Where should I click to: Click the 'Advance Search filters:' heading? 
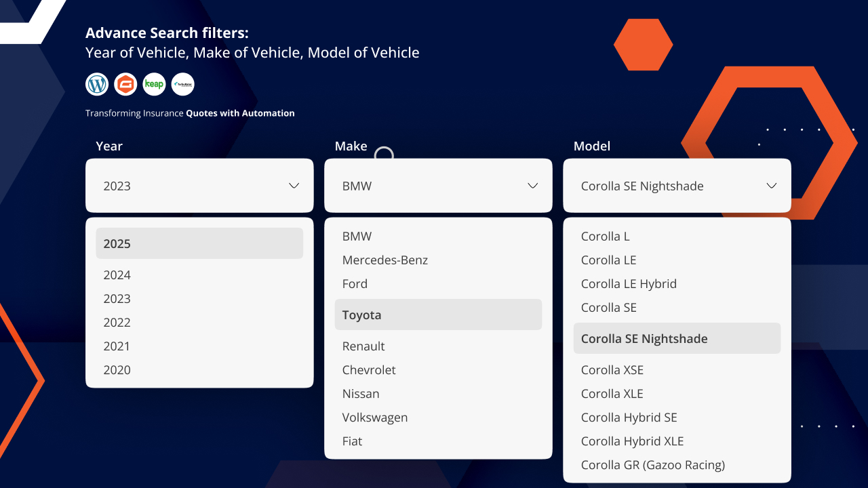pos(167,33)
